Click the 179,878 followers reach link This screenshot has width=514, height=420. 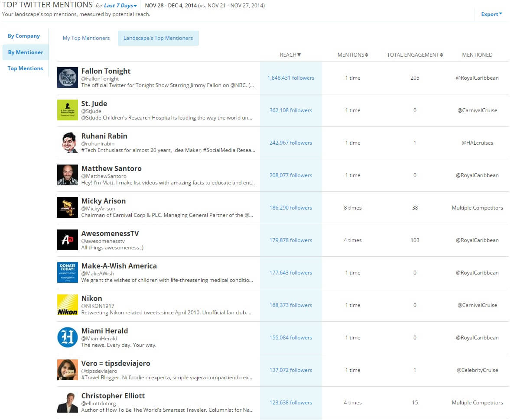click(291, 240)
